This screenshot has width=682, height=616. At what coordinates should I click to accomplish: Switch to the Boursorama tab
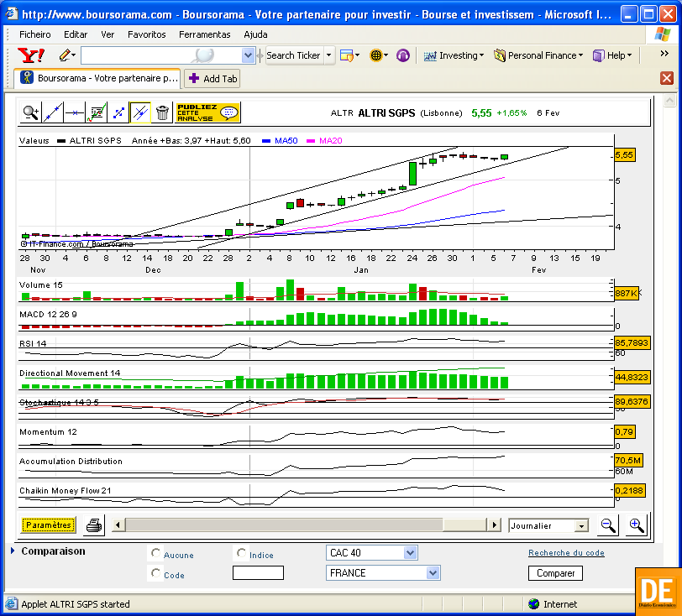(x=97, y=78)
